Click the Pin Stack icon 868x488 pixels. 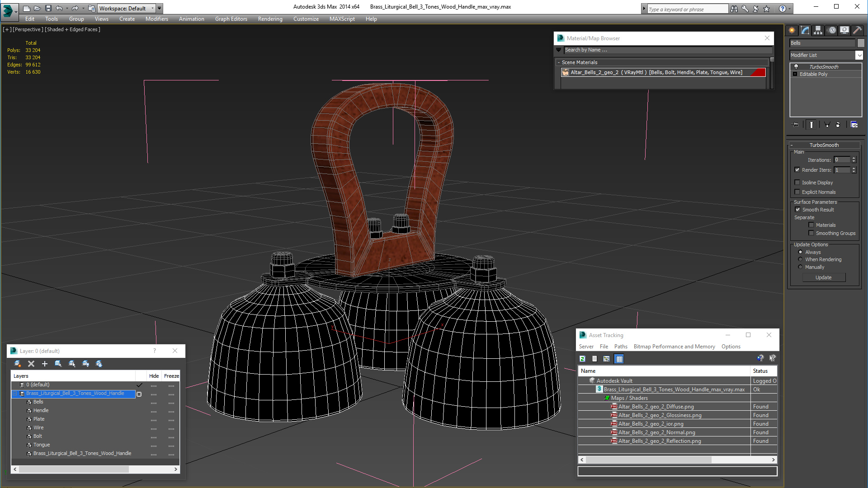pyautogui.click(x=796, y=125)
